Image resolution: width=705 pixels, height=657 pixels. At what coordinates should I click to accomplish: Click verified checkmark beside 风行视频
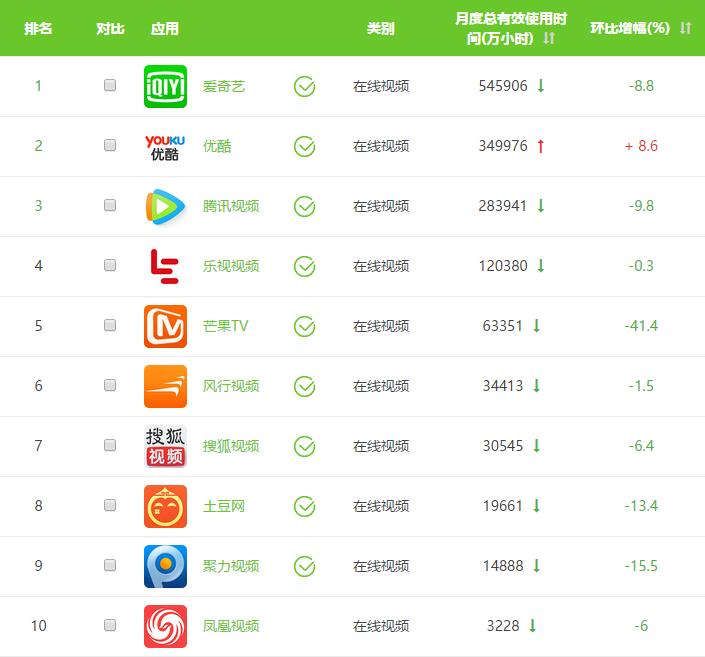tap(304, 386)
